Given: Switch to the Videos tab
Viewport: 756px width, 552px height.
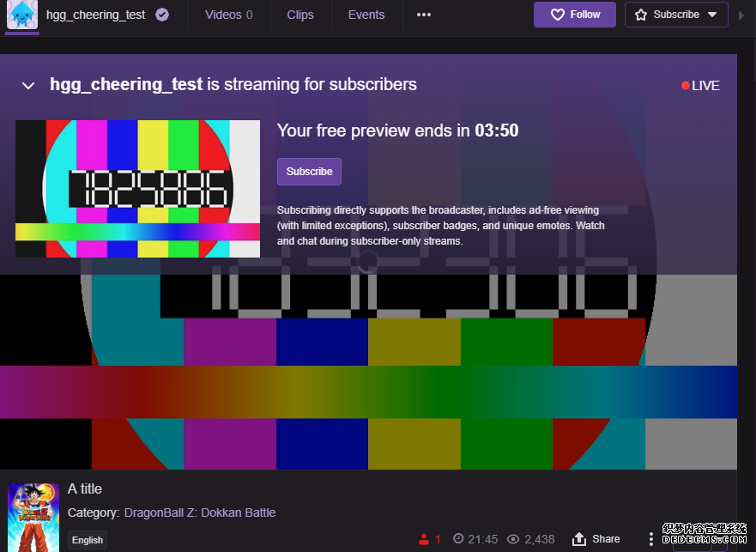Looking at the screenshot, I should click(x=228, y=15).
